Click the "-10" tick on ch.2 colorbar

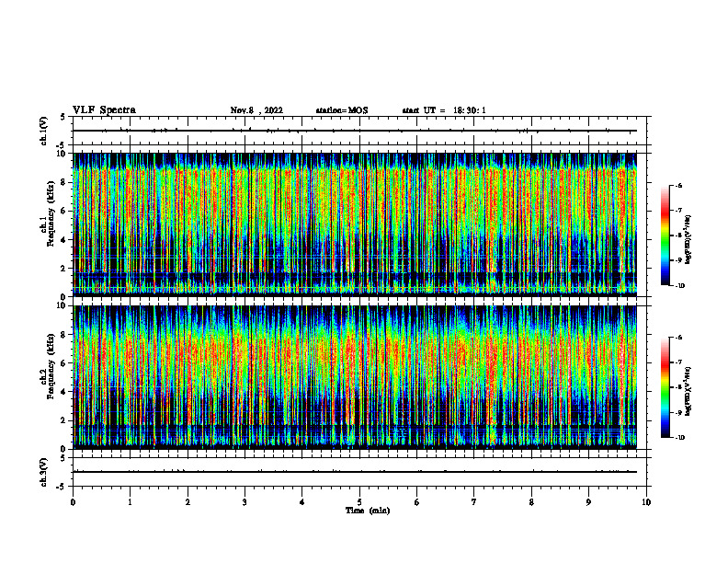[679, 438]
